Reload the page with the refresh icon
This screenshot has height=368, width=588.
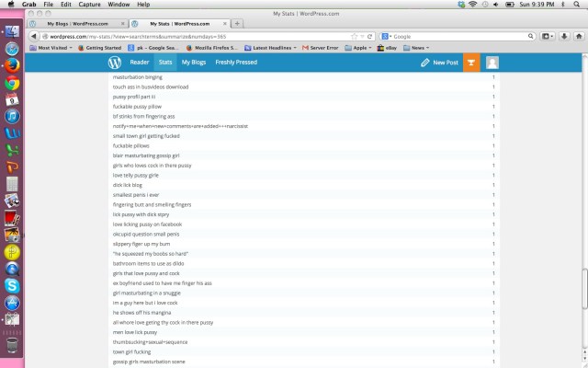(x=369, y=37)
